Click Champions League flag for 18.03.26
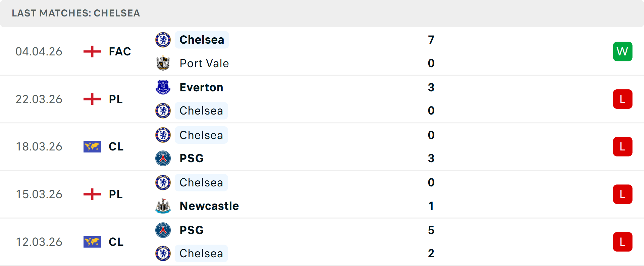The height and width of the screenshot is (266, 644). pos(92,147)
